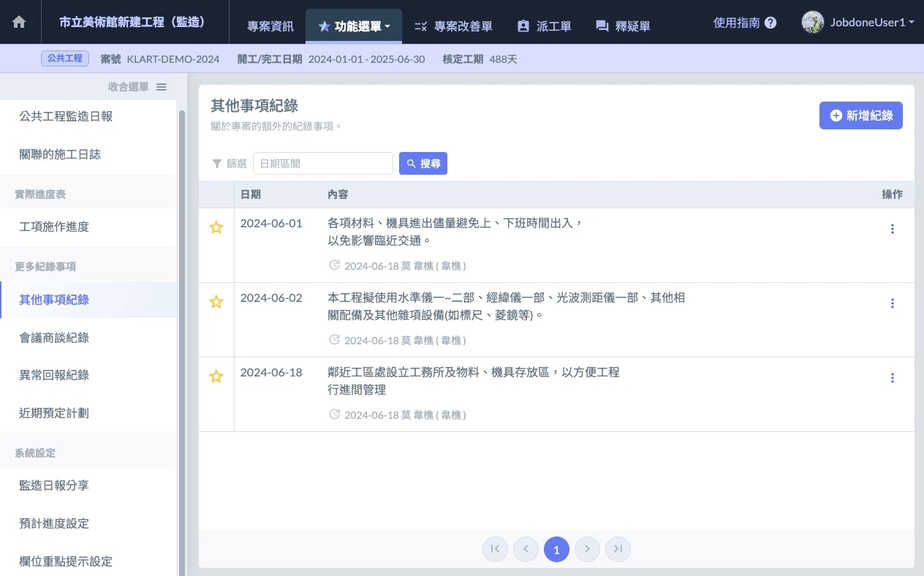Collapse sidebar using 收合選單 hamburger icon
Image resolution: width=924 pixels, height=576 pixels.
(162, 87)
